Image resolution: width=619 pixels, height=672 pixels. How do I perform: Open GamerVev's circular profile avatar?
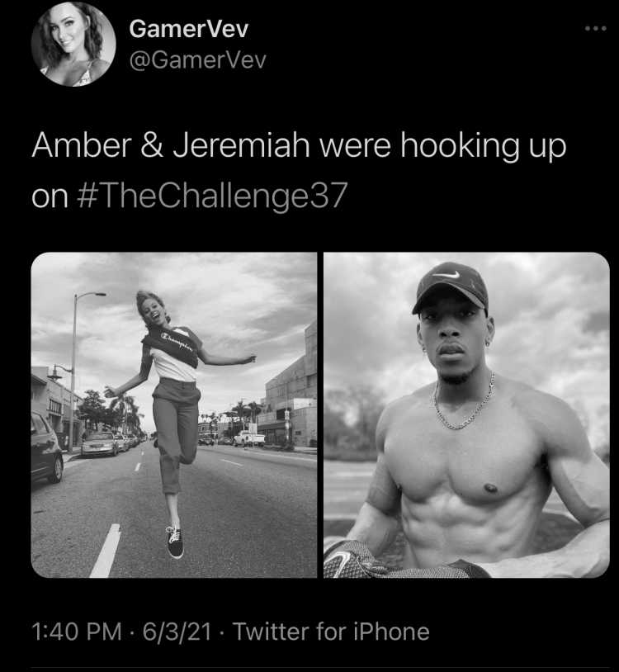pos(73,44)
